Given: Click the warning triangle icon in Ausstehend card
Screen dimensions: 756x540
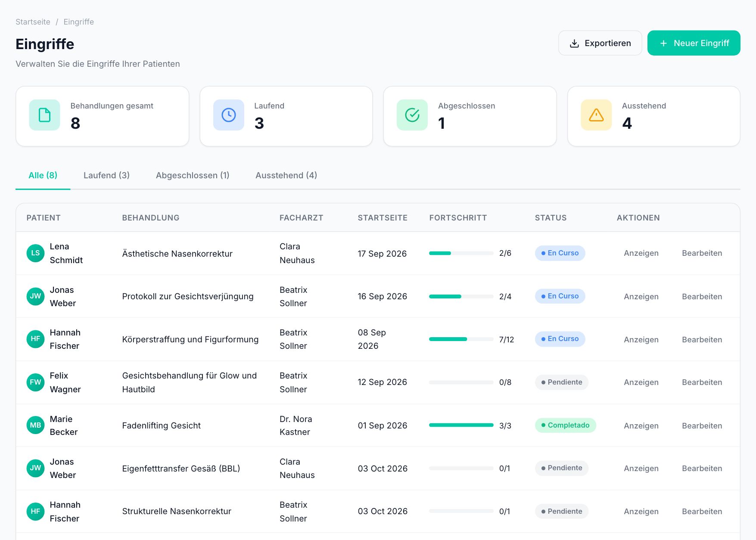Looking at the screenshot, I should [x=596, y=115].
